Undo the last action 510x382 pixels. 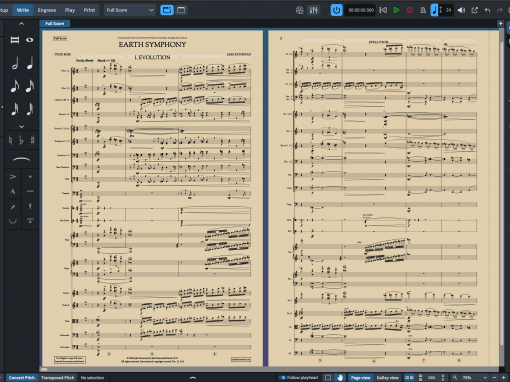(487, 10)
